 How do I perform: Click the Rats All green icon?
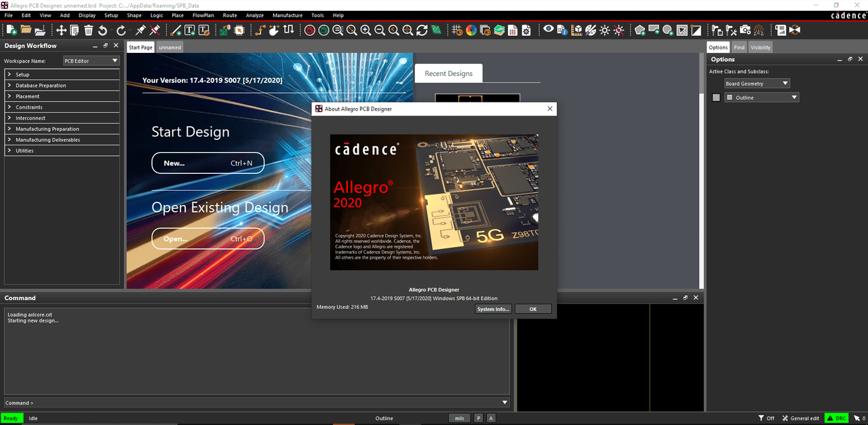coord(323,30)
